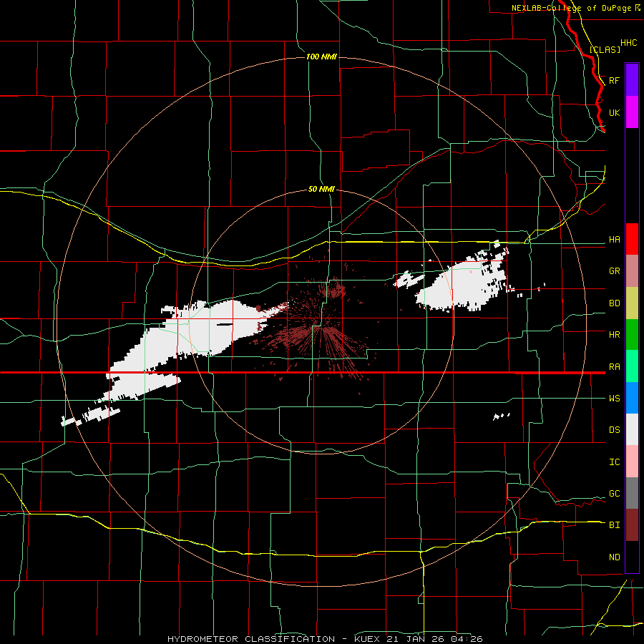644x644 pixels.
Task: Click the BD yellow legend swatch
Action: point(632,303)
